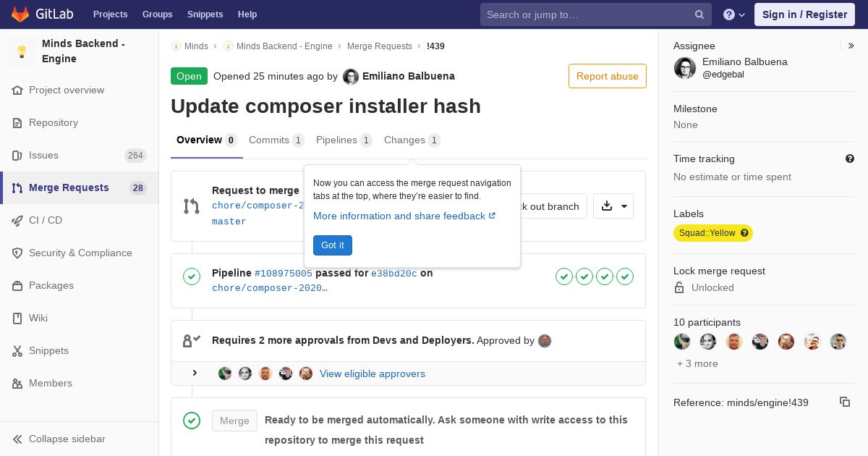Image resolution: width=868 pixels, height=456 pixels.
Task: Open Project overview in sidebar
Action: click(x=80, y=90)
